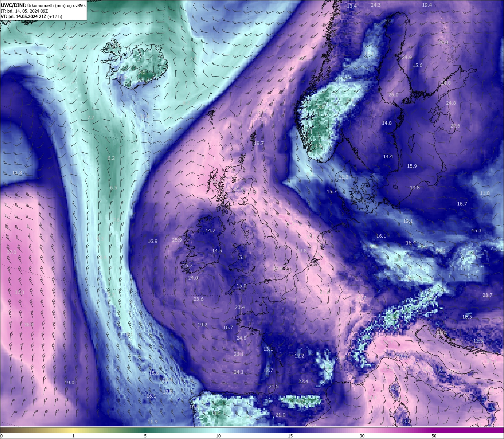This screenshot has height=439, width=504.
Task: Click the 26.1 value in Biscay
Action: [x=239, y=354]
